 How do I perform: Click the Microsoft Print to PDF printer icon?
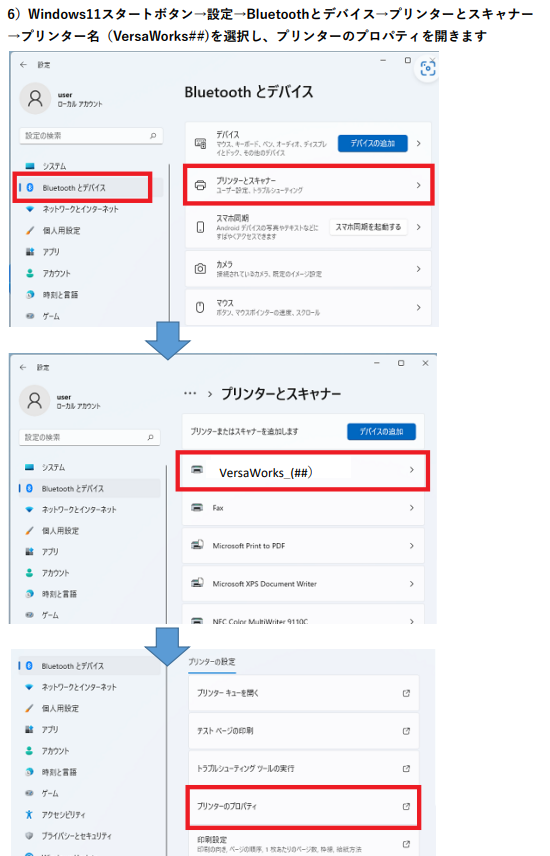point(197,545)
